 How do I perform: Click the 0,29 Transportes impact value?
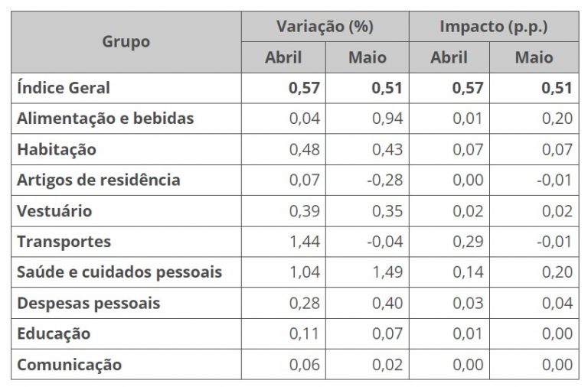click(x=468, y=242)
